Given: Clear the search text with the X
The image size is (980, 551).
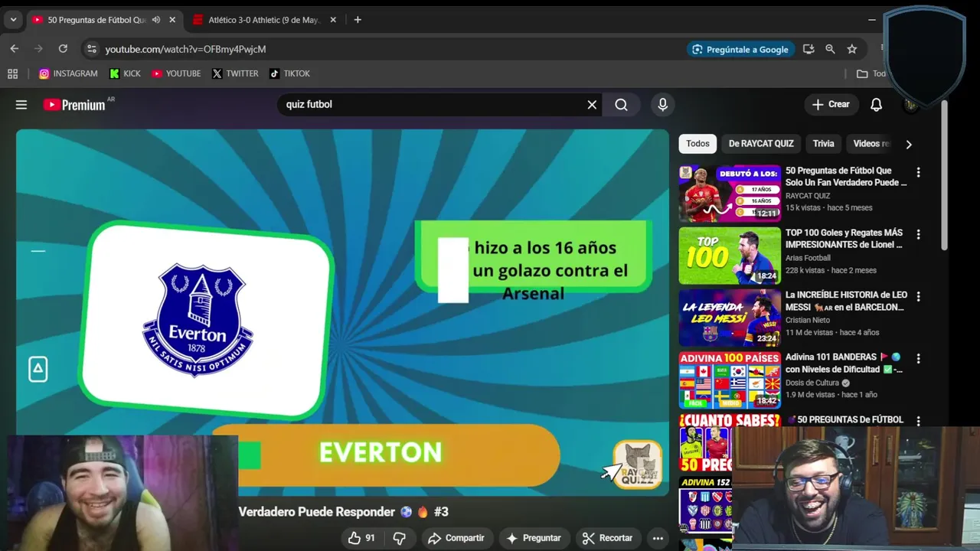Looking at the screenshot, I should click(592, 105).
